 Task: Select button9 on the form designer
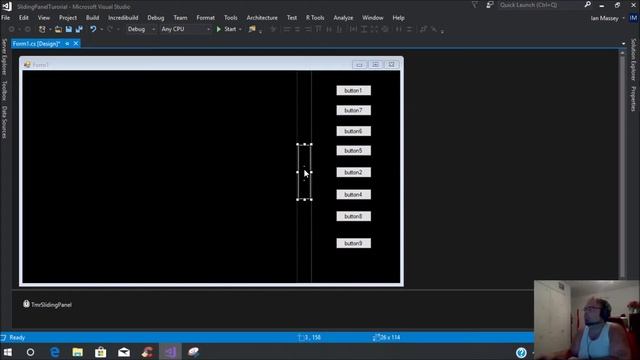(353, 244)
